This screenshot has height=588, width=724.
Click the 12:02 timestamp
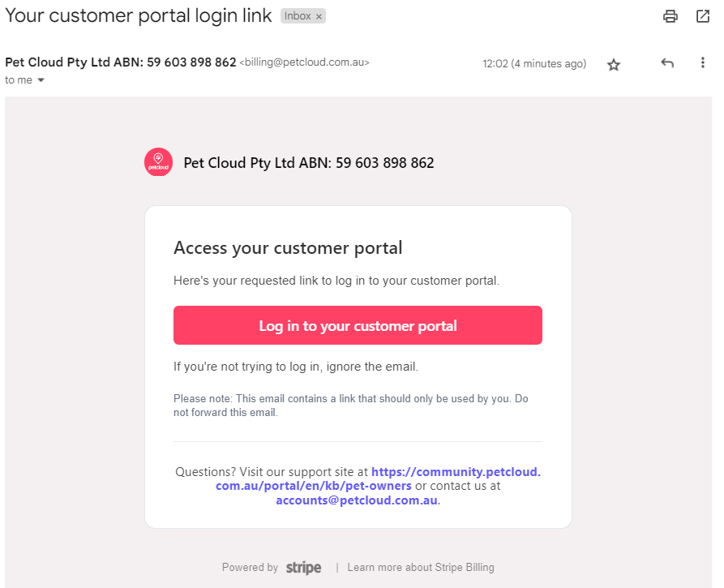click(534, 64)
